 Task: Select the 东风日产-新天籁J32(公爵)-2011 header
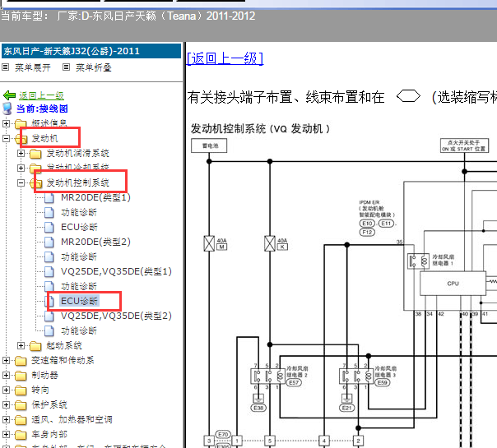pyautogui.click(x=91, y=51)
